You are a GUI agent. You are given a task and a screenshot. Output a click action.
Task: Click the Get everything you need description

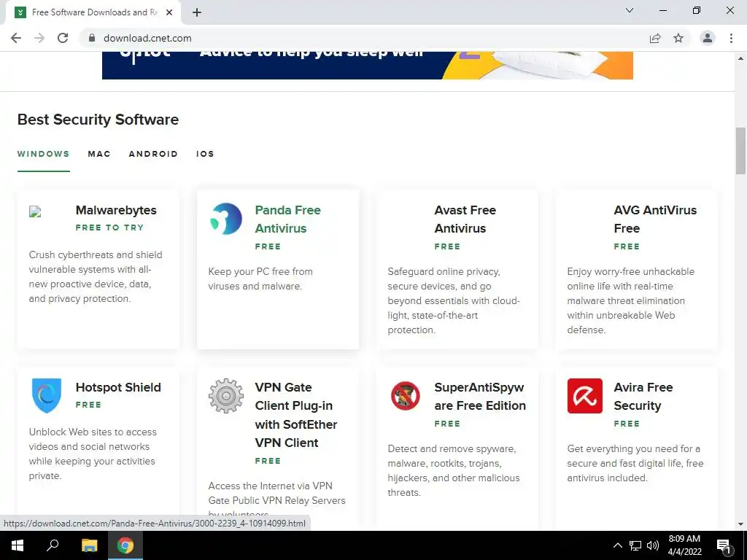pyautogui.click(x=635, y=463)
